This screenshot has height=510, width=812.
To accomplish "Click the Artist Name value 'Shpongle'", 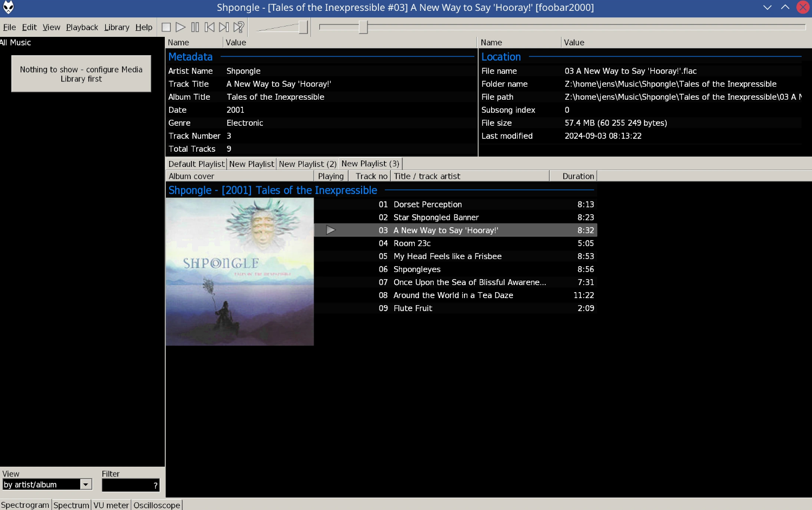I will [243, 71].
